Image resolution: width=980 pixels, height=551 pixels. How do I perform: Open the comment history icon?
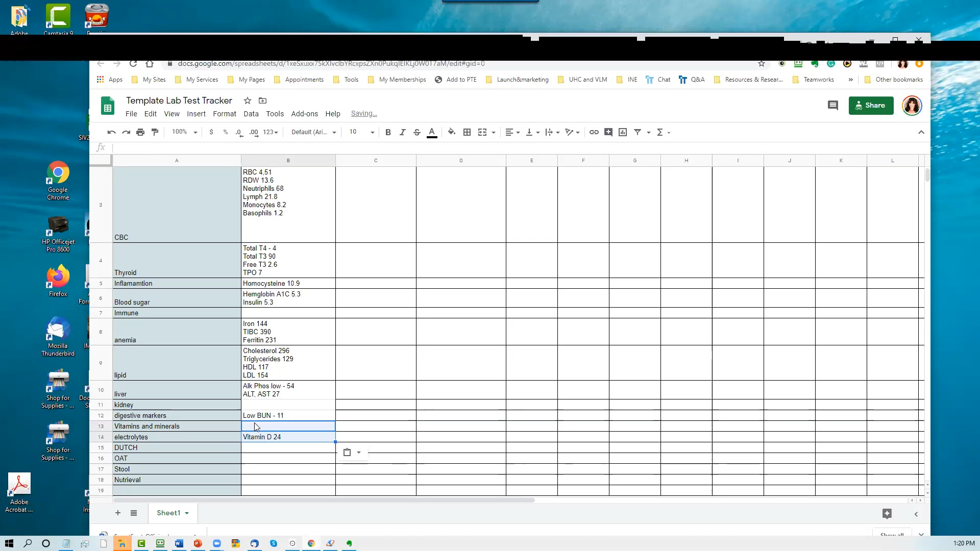pos(832,106)
